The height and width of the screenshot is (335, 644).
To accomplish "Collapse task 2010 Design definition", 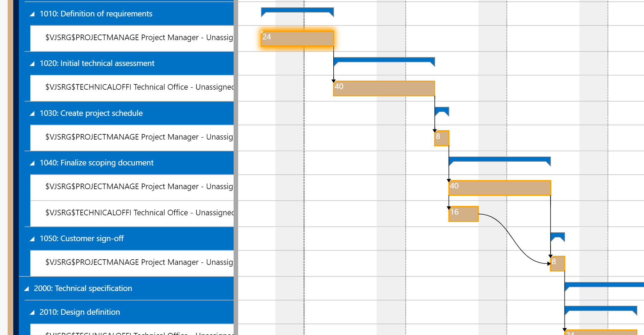I will click(33, 312).
